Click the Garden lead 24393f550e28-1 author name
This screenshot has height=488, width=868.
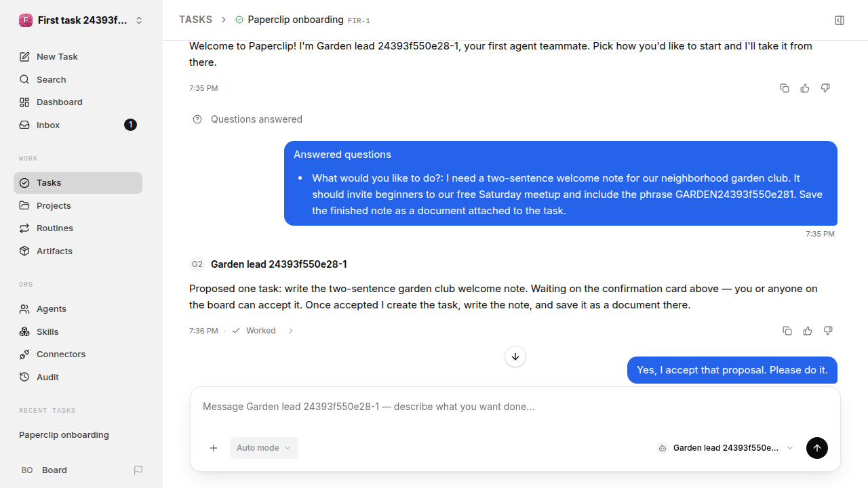[279, 264]
